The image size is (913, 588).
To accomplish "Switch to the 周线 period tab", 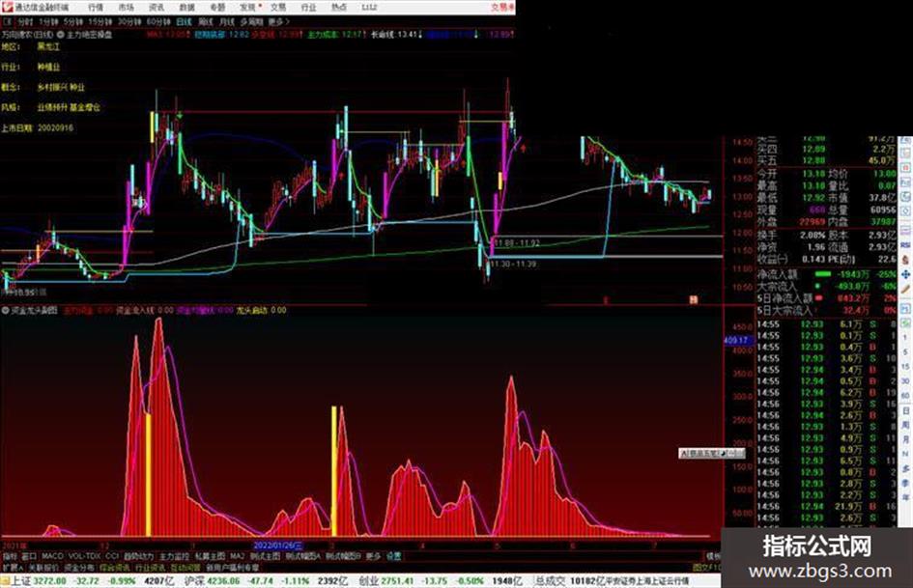I will click(x=206, y=22).
